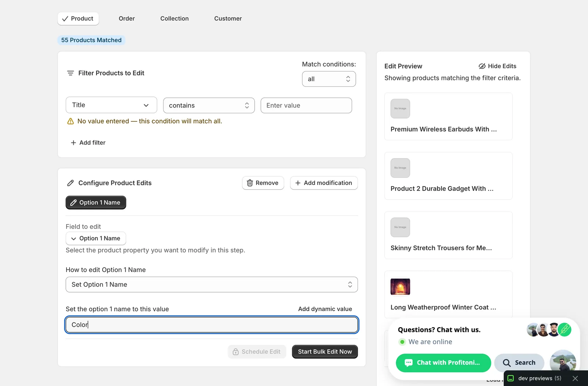Screen dimensions: 588x386
Task: Select the dark Option 1 Name chip
Action: pyautogui.click(x=96, y=203)
